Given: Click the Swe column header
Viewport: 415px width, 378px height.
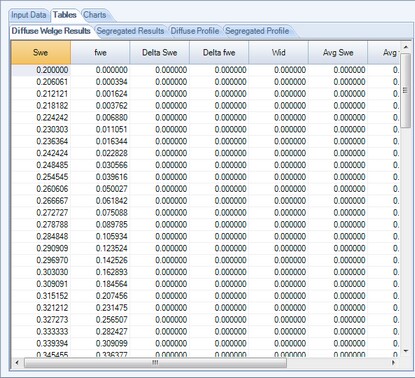Looking at the screenshot, I should point(41,53).
